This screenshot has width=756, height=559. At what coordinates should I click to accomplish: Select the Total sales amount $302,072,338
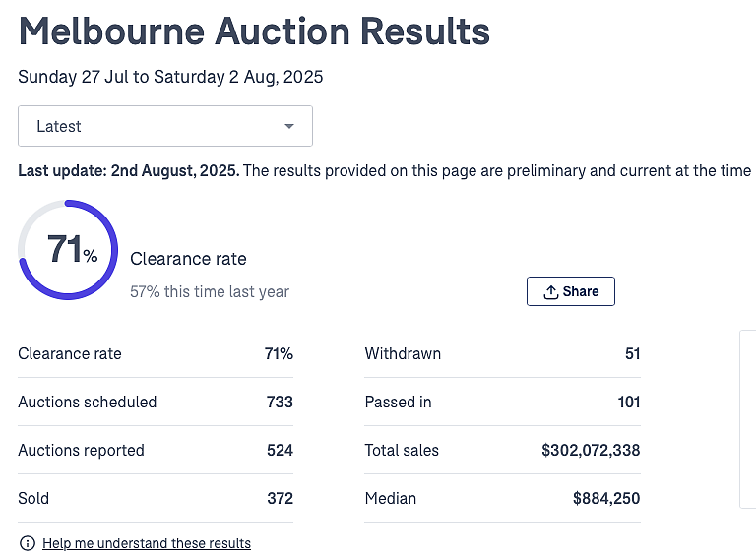(591, 450)
